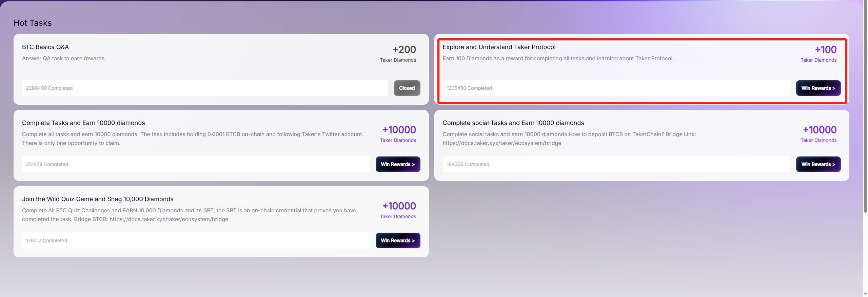The width and height of the screenshot is (868, 297).
Task: Click Win Rewards for Wild Quiz Game
Action: pyautogui.click(x=398, y=240)
